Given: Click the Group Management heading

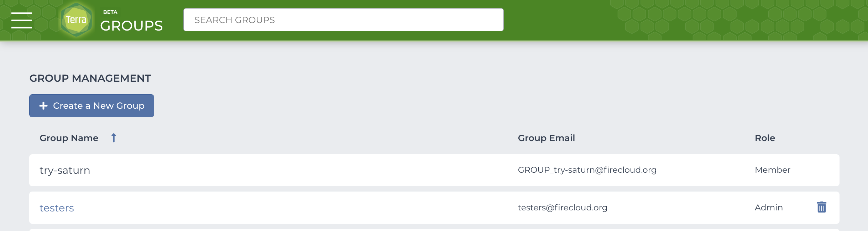Looking at the screenshot, I should coord(90,78).
